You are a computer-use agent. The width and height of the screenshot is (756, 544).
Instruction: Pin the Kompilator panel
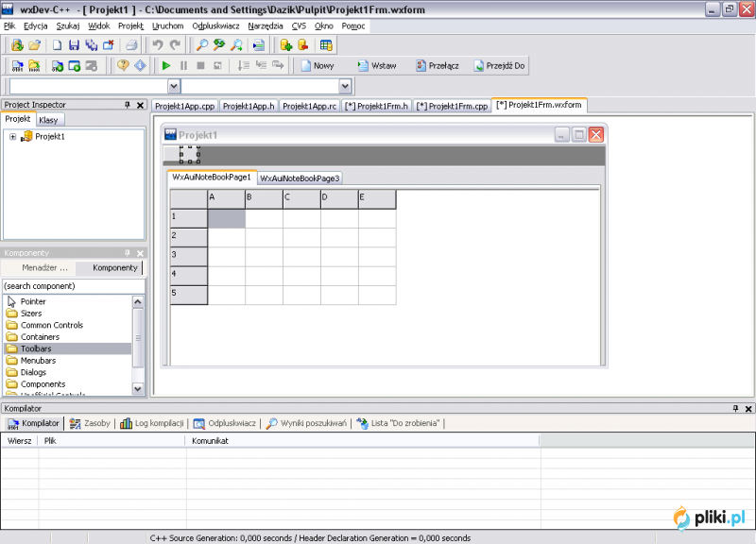pyautogui.click(x=735, y=409)
